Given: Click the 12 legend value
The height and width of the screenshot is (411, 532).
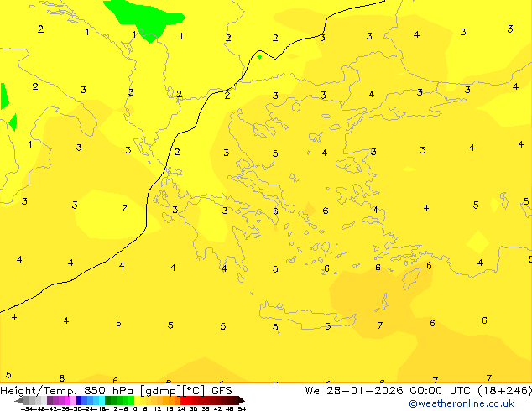Looking at the screenshot, I should tap(158, 409).
